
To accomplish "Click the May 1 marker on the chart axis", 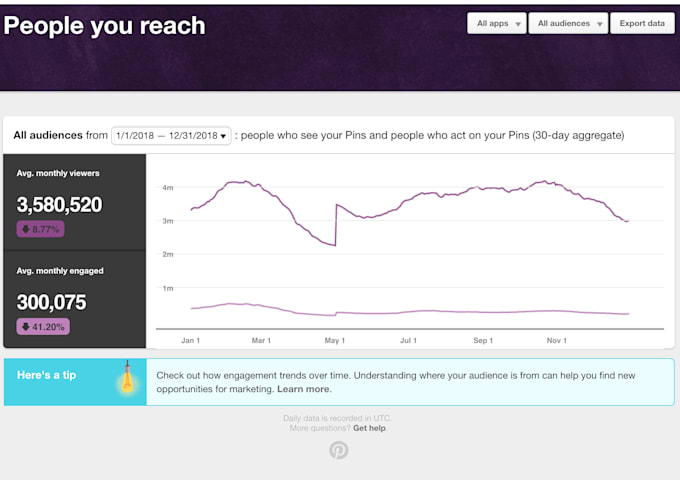I will point(334,340).
